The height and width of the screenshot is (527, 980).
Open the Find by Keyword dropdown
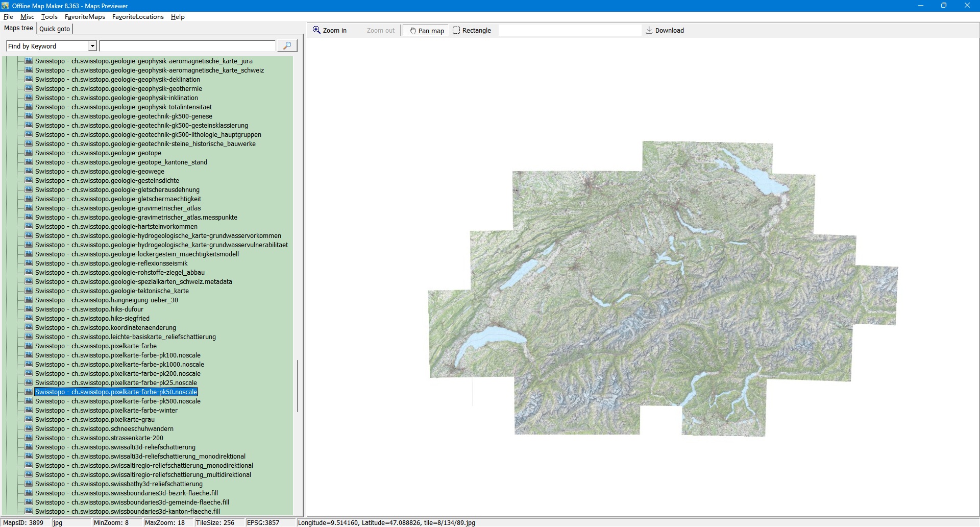tap(92, 46)
